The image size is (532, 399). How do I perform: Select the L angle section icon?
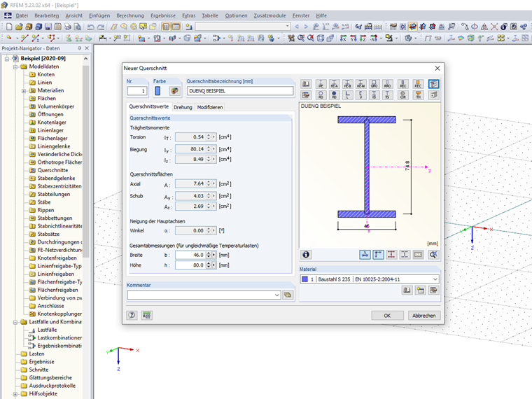[x=347, y=95]
